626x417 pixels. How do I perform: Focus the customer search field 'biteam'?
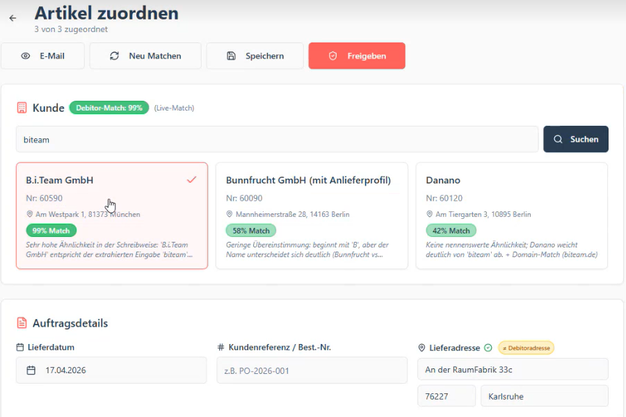[x=276, y=140]
